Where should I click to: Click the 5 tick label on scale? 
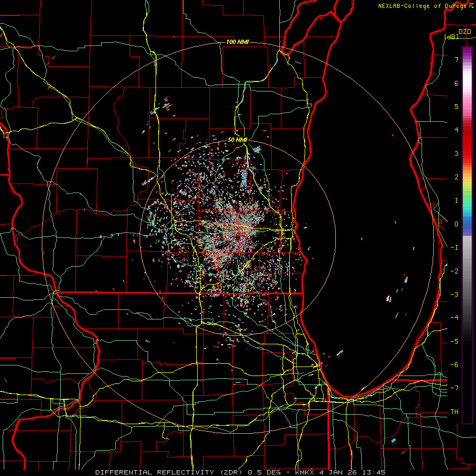[456, 106]
